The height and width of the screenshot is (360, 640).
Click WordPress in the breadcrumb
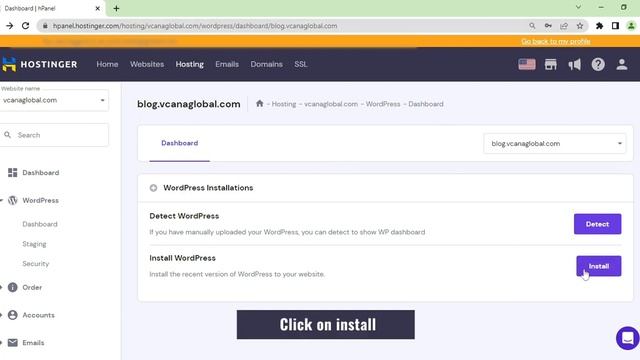383,104
